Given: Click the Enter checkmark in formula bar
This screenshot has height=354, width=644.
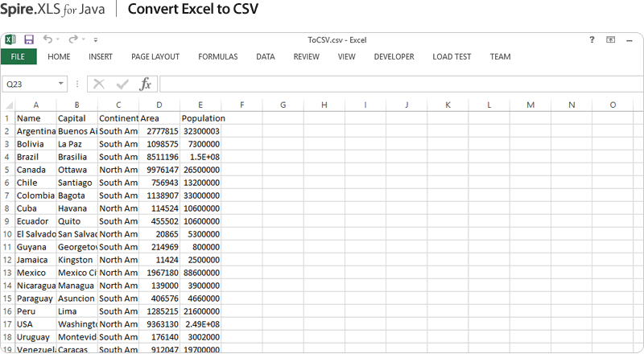Looking at the screenshot, I should (122, 84).
